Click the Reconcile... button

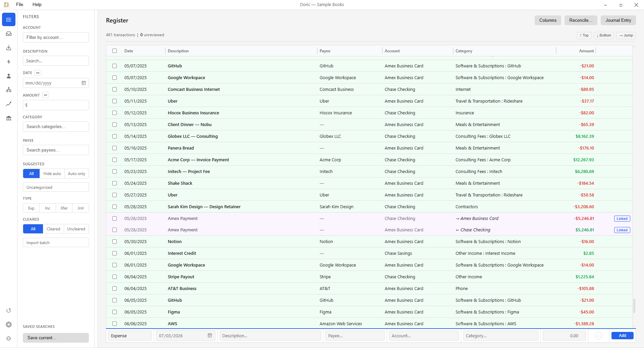(x=581, y=20)
